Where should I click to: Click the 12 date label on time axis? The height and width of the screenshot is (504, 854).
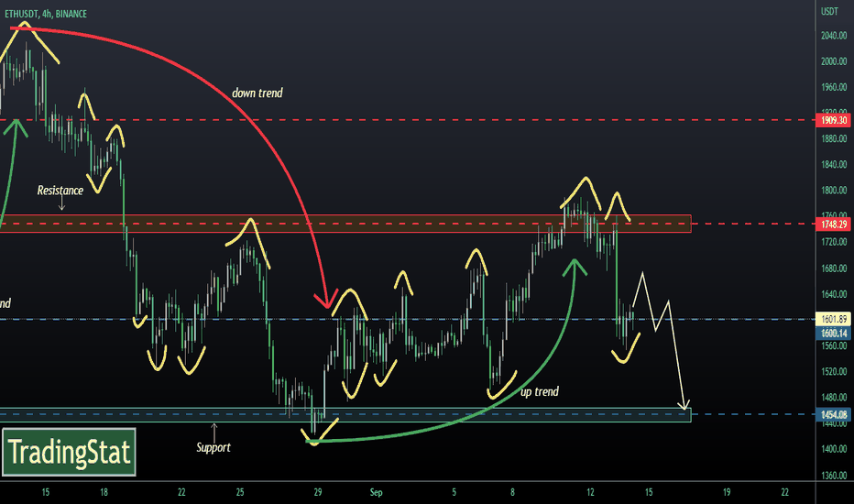pyautogui.click(x=590, y=492)
